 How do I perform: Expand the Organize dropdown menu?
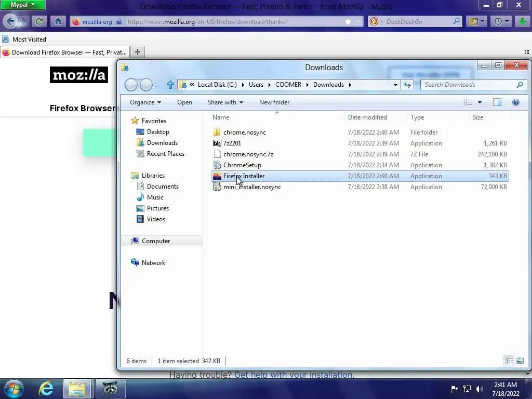point(145,102)
